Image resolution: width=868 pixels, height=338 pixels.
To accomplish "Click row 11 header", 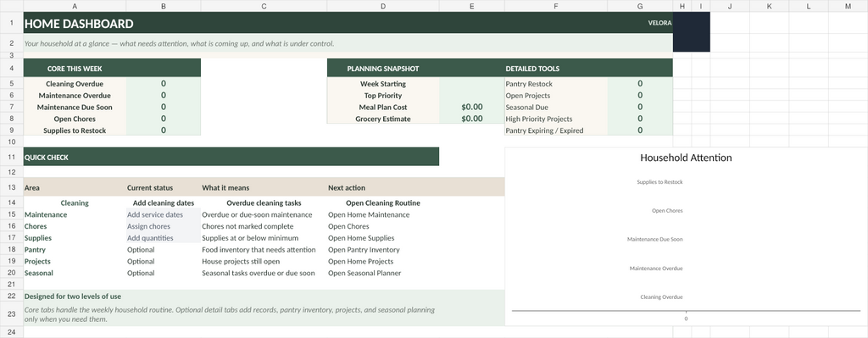I will pos(12,157).
